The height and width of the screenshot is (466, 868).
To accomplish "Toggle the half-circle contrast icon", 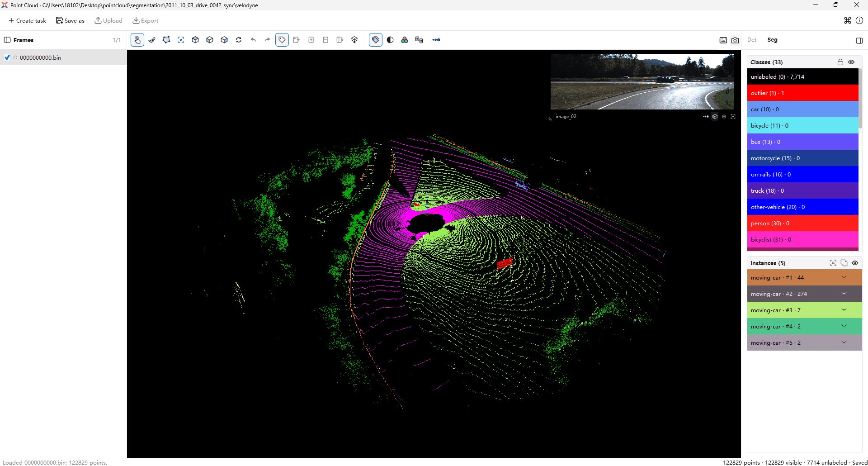I will [x=390, y=40].
